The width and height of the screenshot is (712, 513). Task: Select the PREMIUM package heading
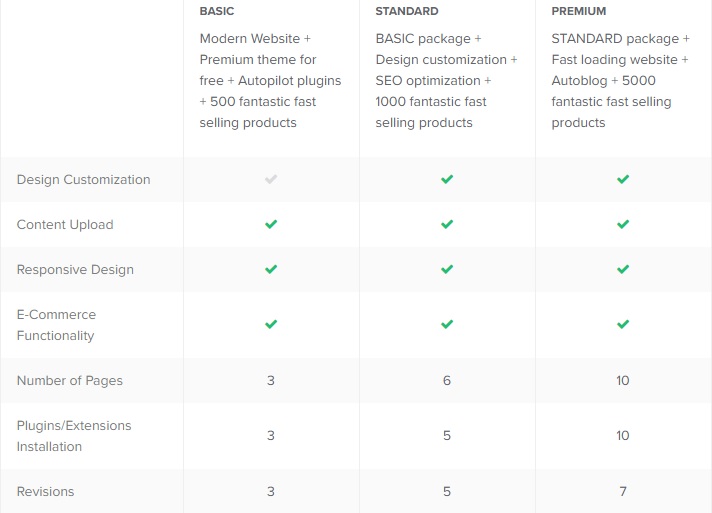579,12
